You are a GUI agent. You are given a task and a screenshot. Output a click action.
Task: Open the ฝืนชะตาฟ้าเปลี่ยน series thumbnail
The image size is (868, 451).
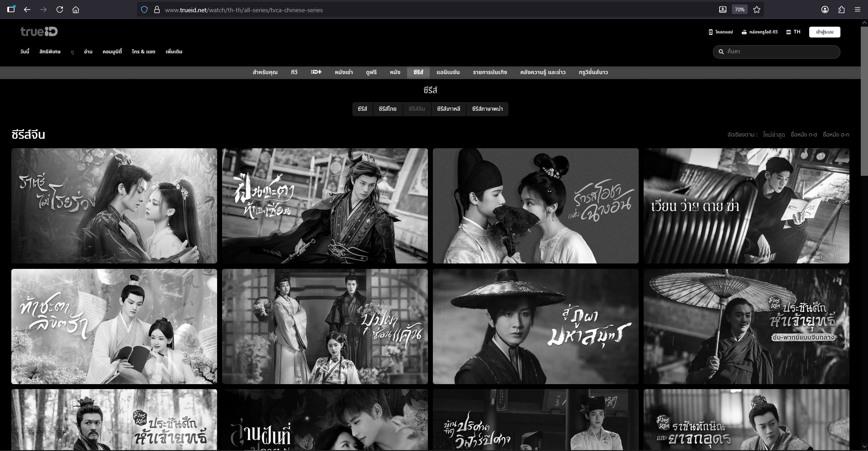(325, 206)
